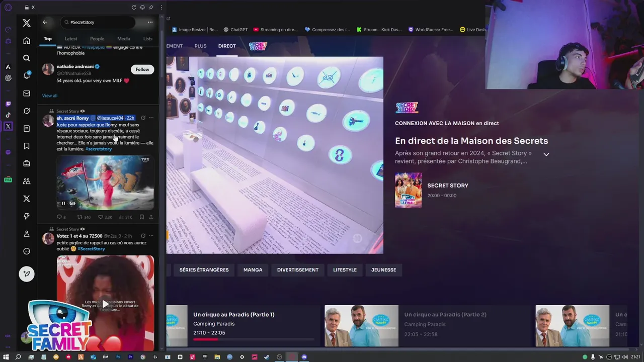Open lightning bolt Verified Orgs icon
Screen dimensions: 644x362
pos(27,216)
